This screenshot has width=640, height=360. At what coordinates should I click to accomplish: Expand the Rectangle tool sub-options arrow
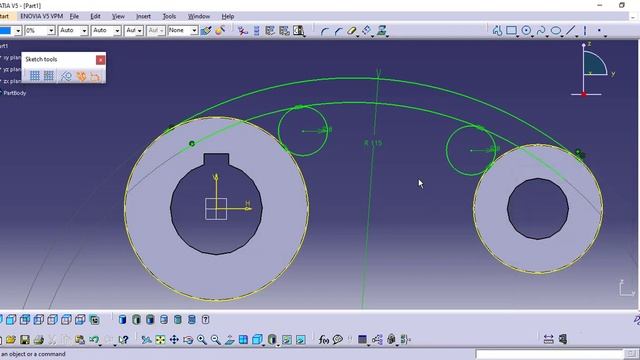518,36
